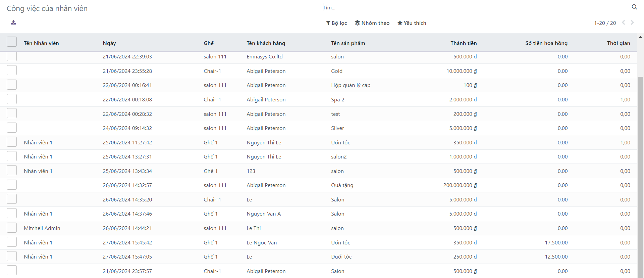Open the Yêu thích favorites menu
The height and width of the screenshot is (278, 644).
point(412,23)
